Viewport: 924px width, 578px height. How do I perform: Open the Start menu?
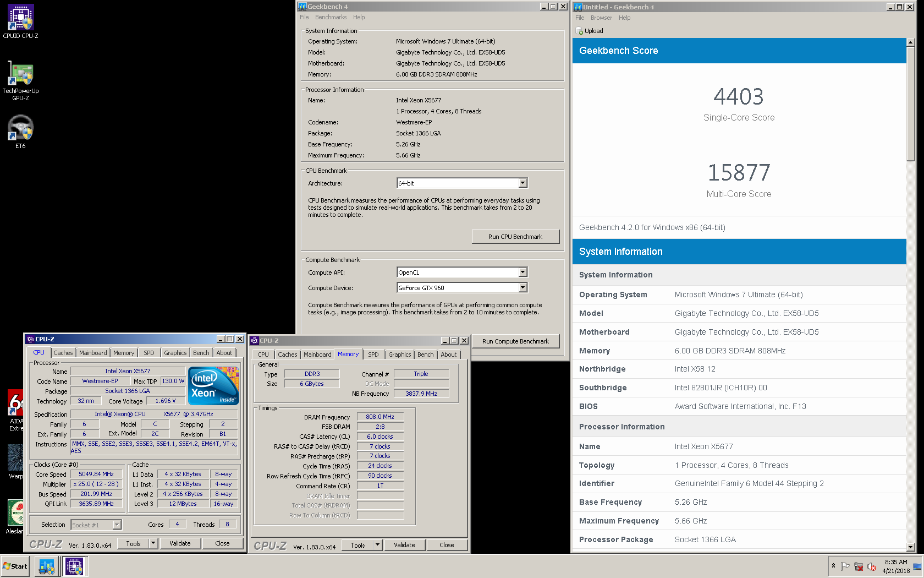pyautogui.click(x=15, y=566)
